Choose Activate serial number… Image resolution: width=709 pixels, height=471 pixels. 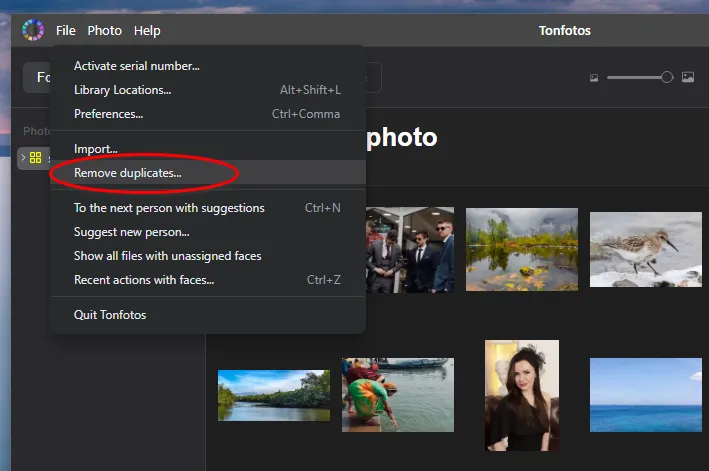click(208, 66)
